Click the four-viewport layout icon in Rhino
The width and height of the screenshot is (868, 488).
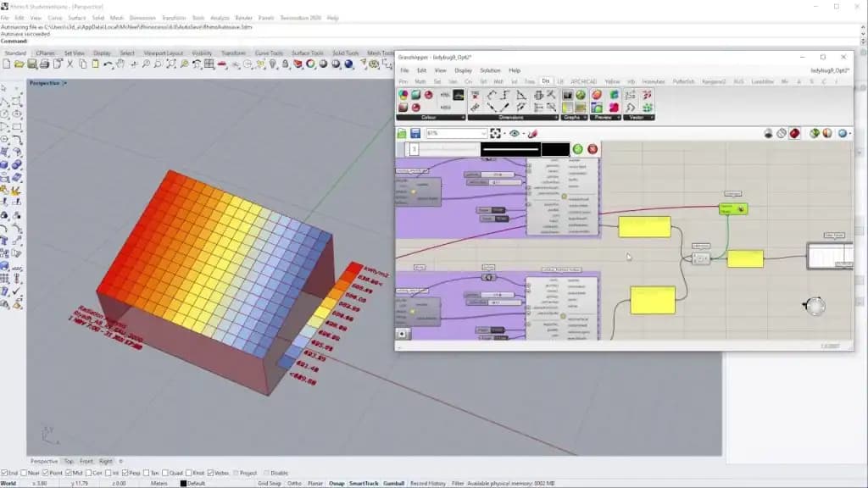[x=209, y=64]
